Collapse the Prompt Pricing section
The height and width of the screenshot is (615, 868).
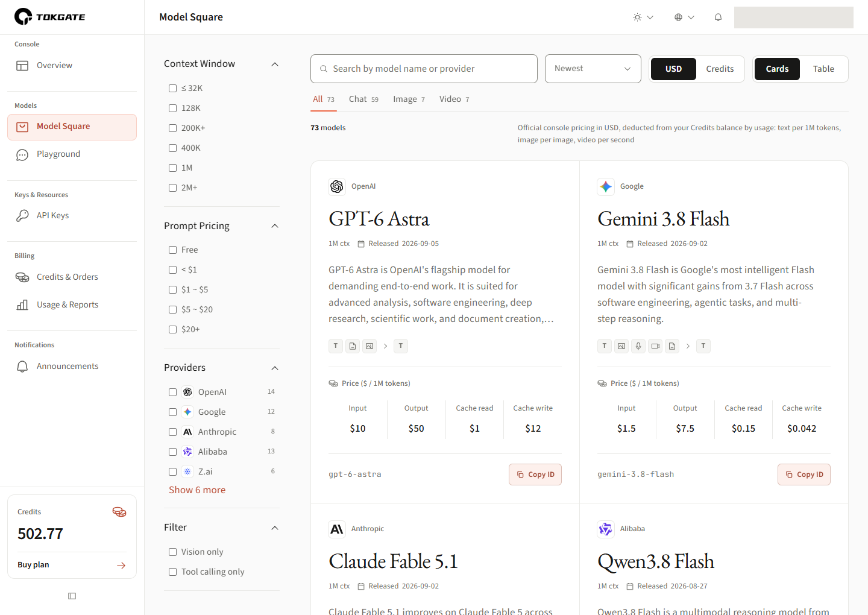tap(275, 226)
